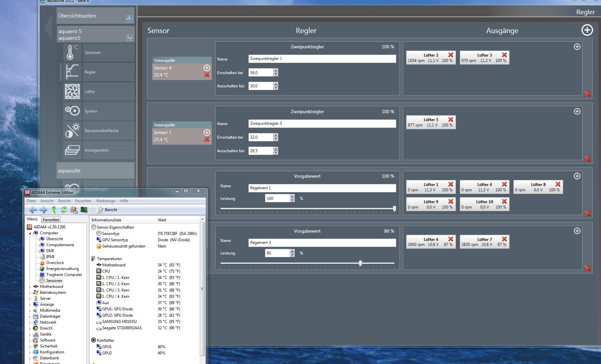This screenshot has width=601, height=364.
Task: Click the Bericht toolbar button
Action: 107,210
